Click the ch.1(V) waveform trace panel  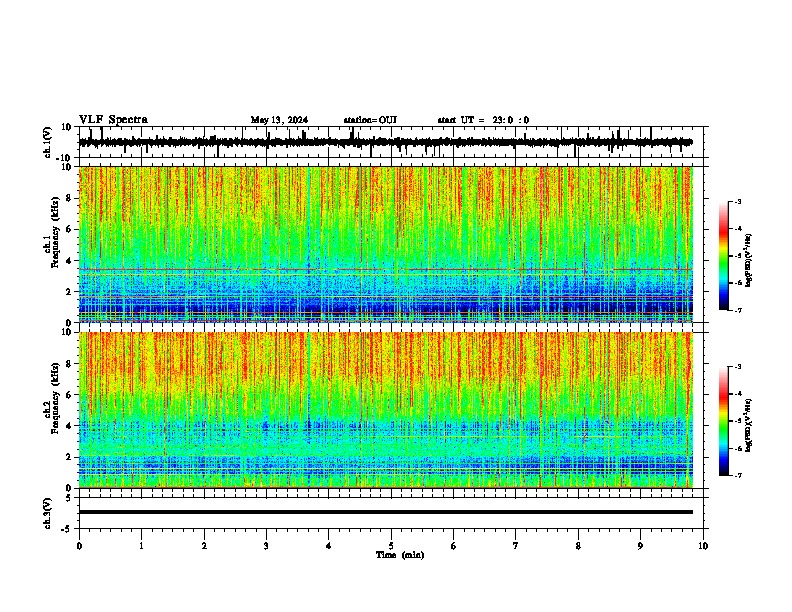391,142
